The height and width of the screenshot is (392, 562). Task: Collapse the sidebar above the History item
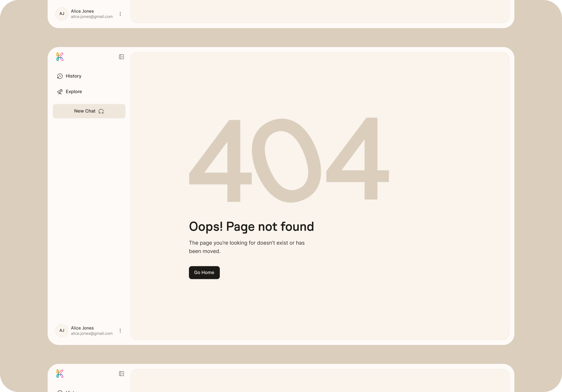(x=121, y=57)
